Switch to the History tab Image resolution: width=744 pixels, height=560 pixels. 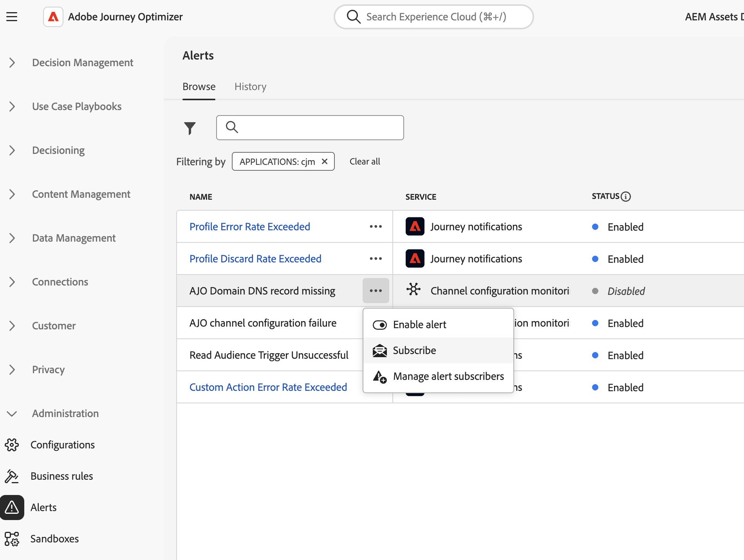(x=250, y=87)
